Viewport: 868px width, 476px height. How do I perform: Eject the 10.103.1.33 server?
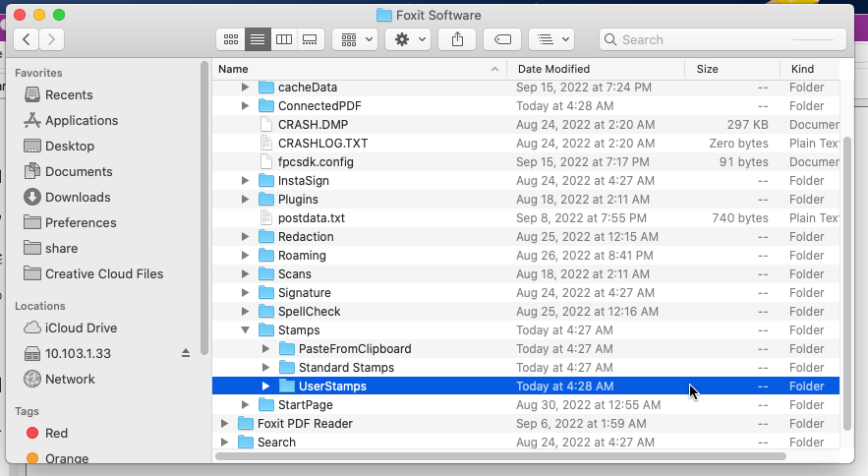coord(186,353)
